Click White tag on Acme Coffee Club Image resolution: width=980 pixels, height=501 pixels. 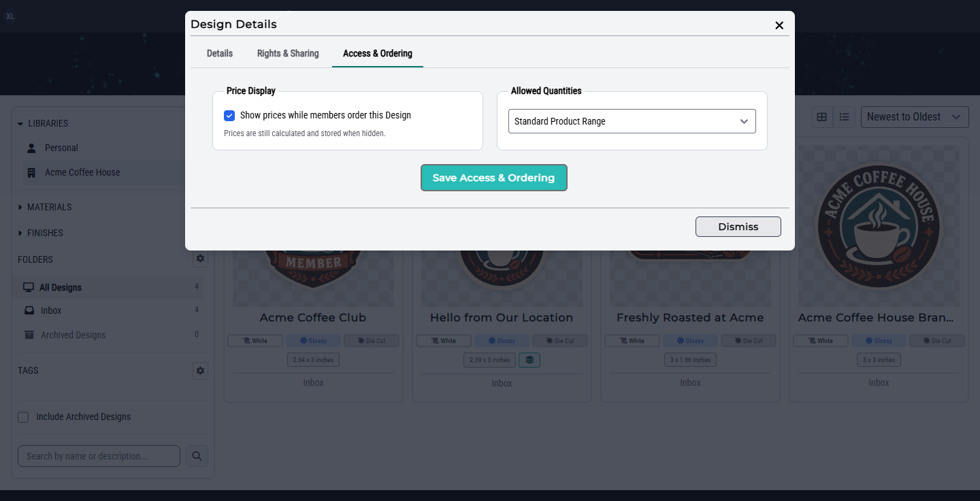(x=256, y=341)
